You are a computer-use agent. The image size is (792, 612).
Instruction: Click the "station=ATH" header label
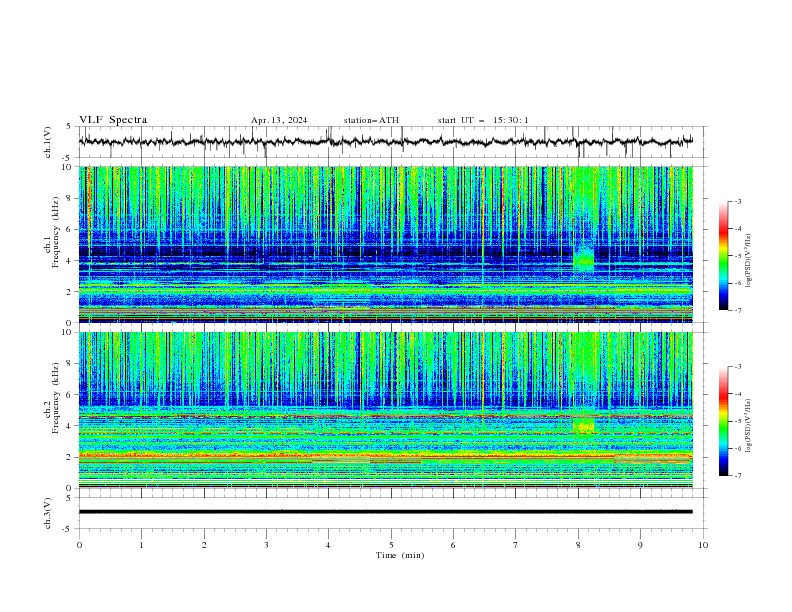pos(371,120)
